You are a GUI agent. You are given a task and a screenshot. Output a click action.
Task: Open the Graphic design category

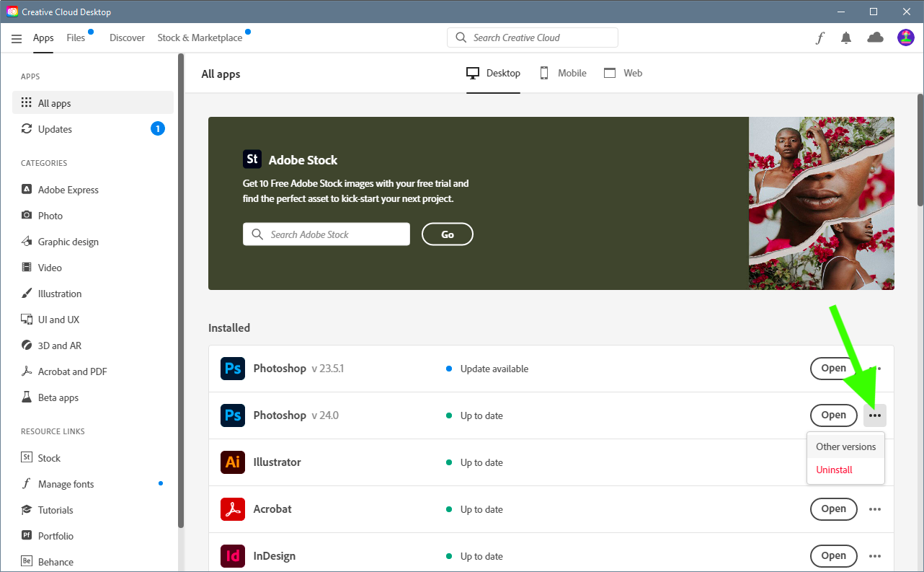(x=68, y=241)
